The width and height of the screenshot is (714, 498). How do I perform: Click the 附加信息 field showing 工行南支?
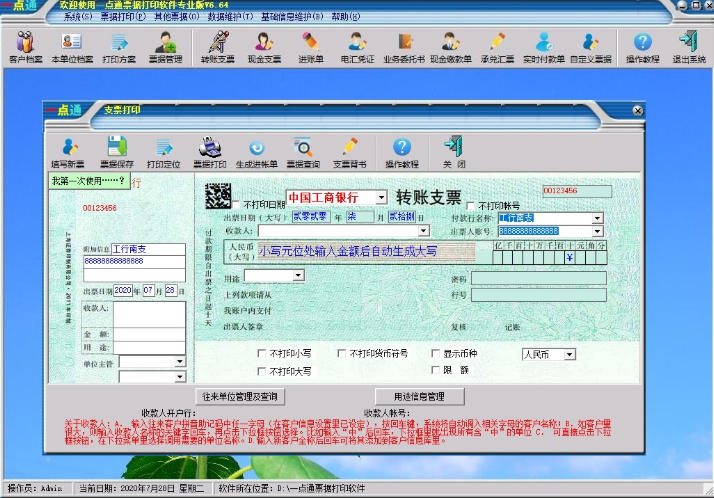point(148,249)
